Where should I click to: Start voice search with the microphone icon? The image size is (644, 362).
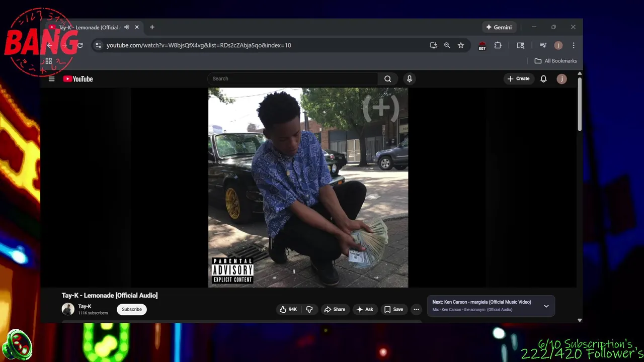409,79
